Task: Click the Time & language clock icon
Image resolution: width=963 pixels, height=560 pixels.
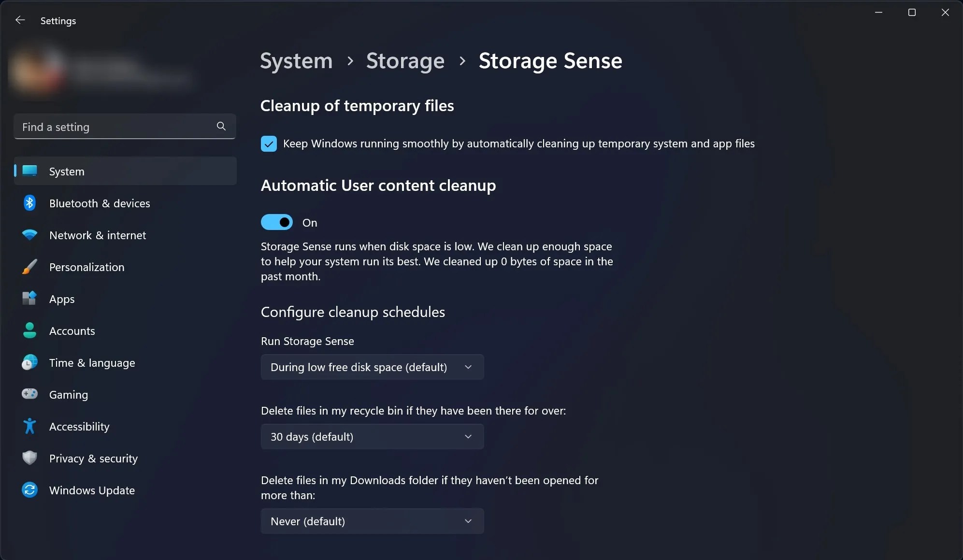Action: pyautogui.click(x=29, y=362)
